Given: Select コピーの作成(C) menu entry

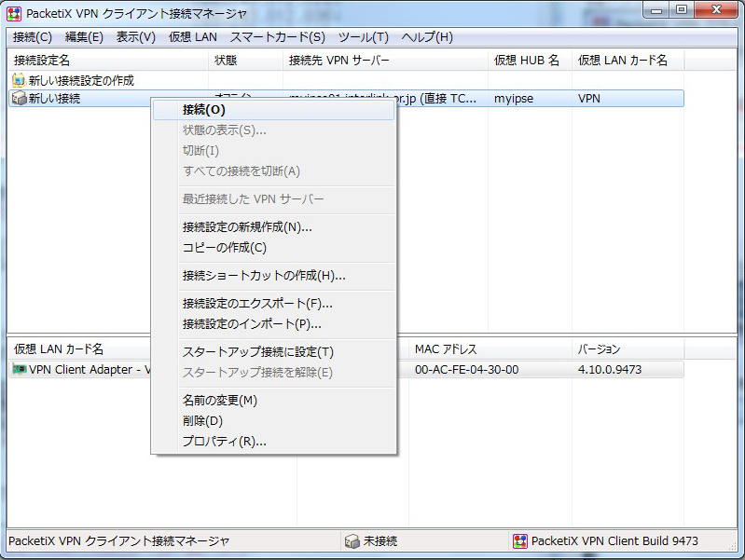Looking at the screenshot, I should pos(224,248).
